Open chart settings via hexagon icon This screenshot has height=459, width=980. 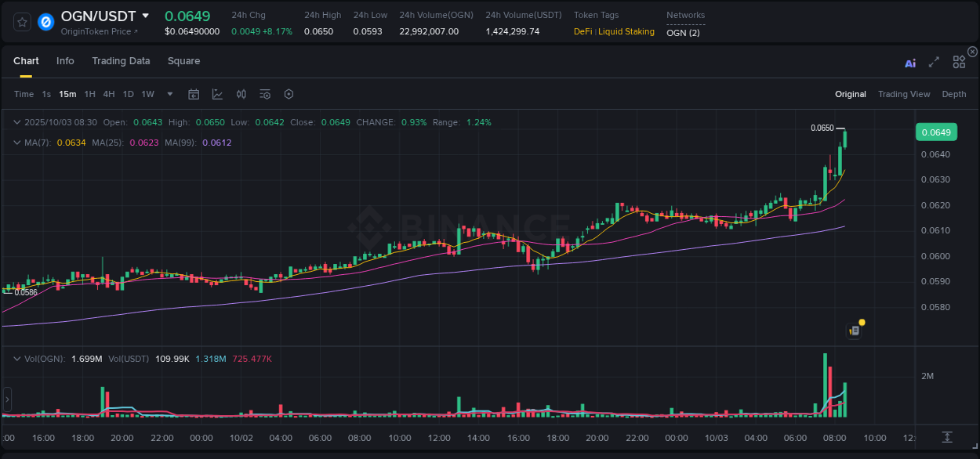point(288,94)
